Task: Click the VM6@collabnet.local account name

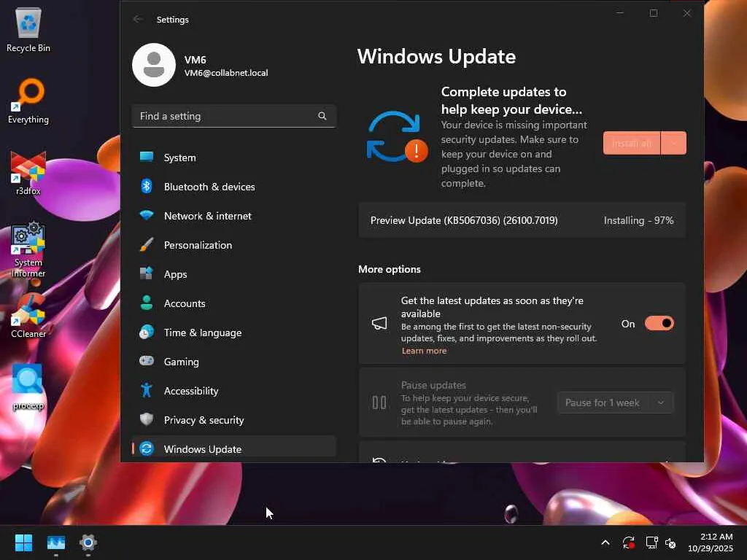Action: [226, 73]
